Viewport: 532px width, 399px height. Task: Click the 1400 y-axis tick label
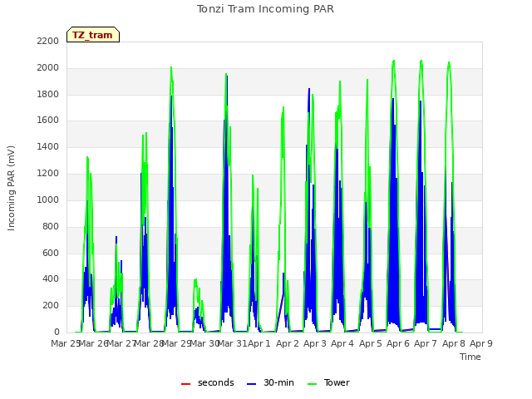[48, 146]
